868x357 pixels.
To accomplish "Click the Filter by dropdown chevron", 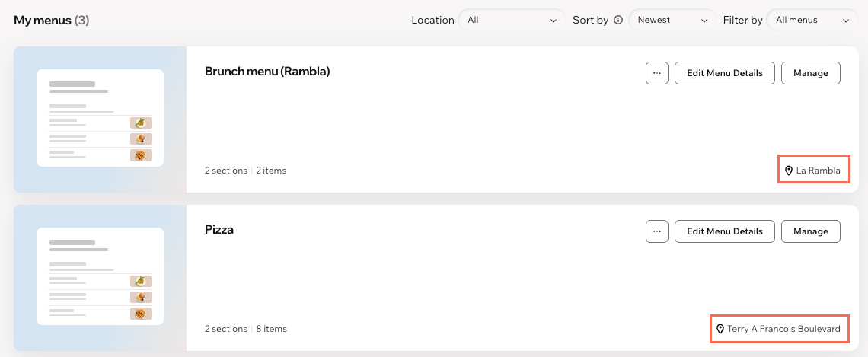I will (x=845, y=21).
